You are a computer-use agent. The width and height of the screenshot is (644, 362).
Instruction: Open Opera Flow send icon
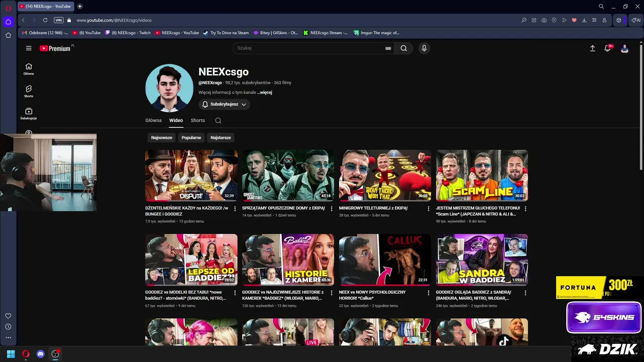(564, 20)
